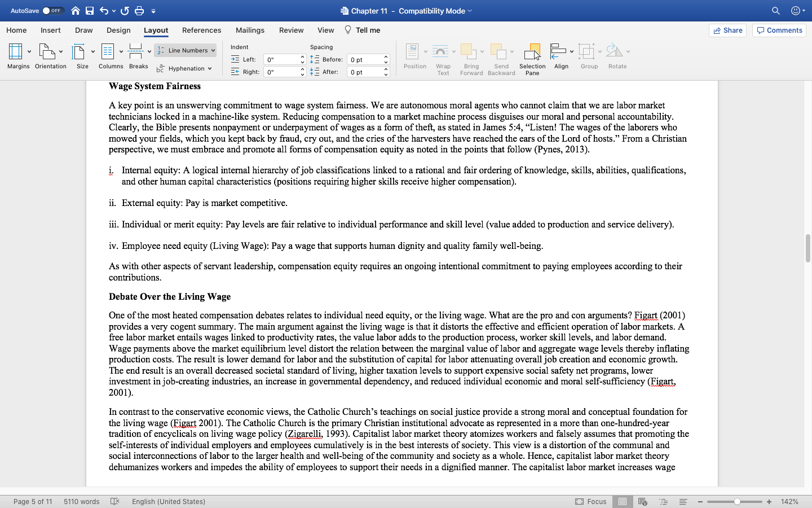Viewport: 812px width, 508px height.
Task: Switch to Print Layout view
Action: point(623,501)
